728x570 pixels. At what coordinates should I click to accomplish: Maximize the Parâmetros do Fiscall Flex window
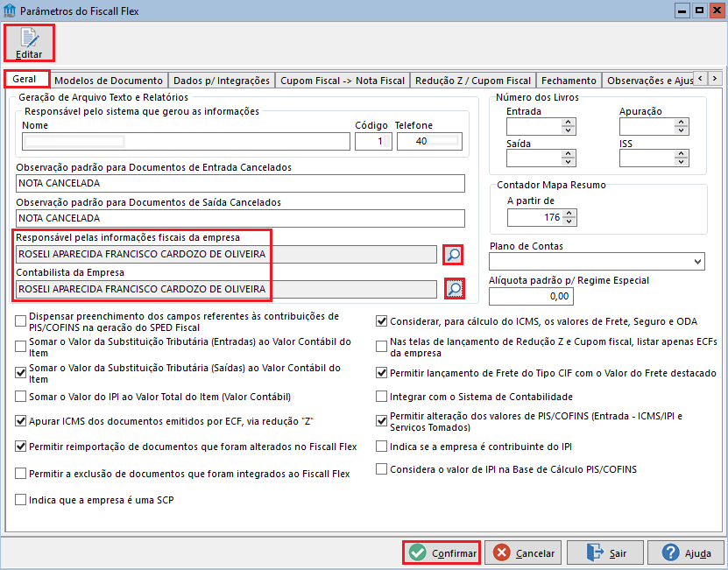[700, 11]
